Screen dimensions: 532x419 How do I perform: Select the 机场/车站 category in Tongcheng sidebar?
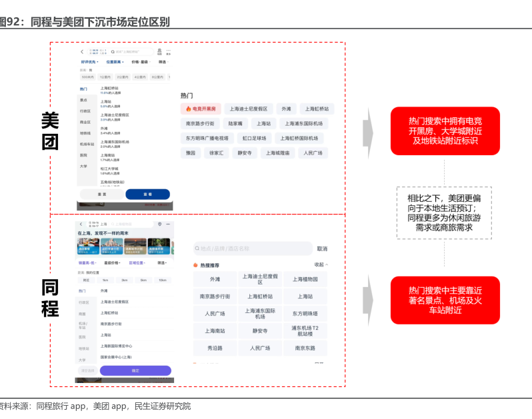tap(83, 326)
